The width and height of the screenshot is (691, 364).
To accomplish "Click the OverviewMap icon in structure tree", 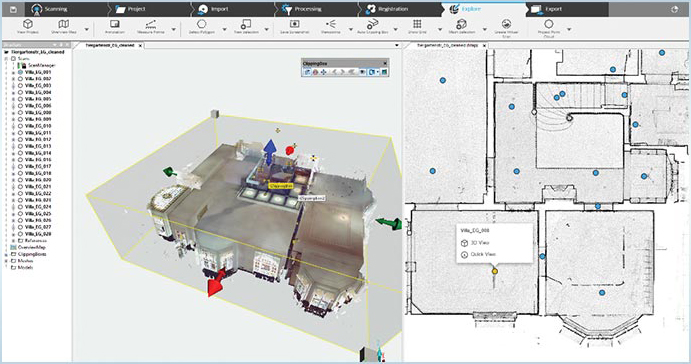I will [x=14, y=247].
